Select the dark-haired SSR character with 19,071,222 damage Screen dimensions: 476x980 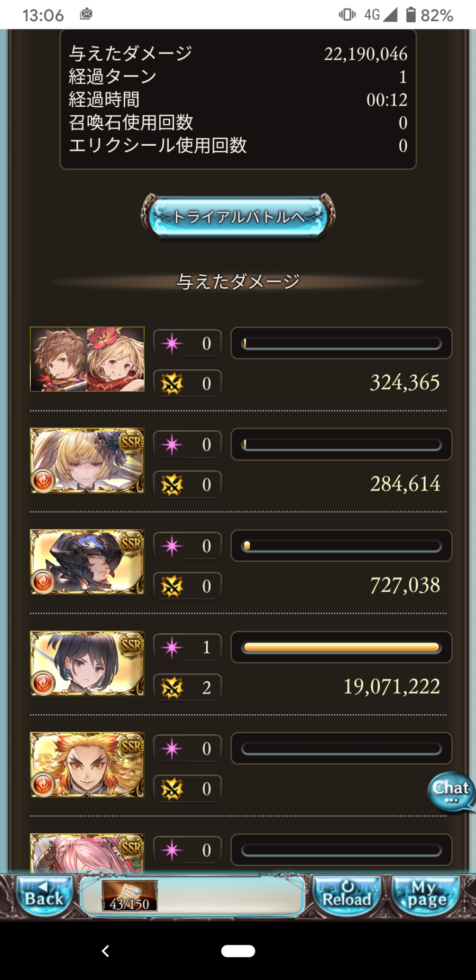pyautogui.click(x=87, y=663)
